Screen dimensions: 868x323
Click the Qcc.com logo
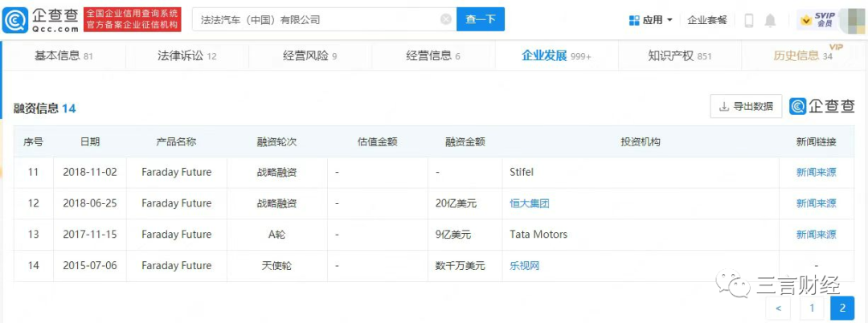[x=40, y=20]
